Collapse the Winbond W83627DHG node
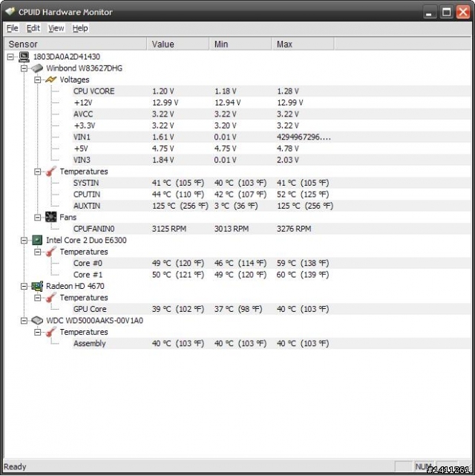 coord(24,68)
